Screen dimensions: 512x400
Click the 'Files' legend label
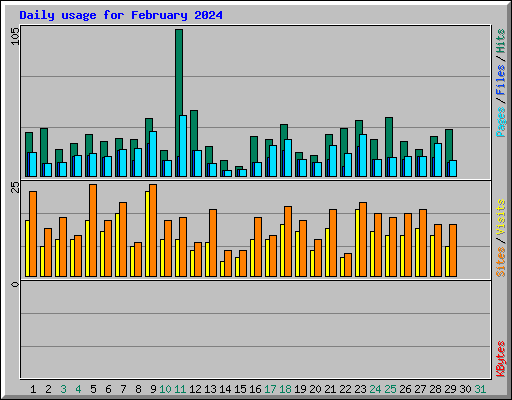[x=501, y=80]
